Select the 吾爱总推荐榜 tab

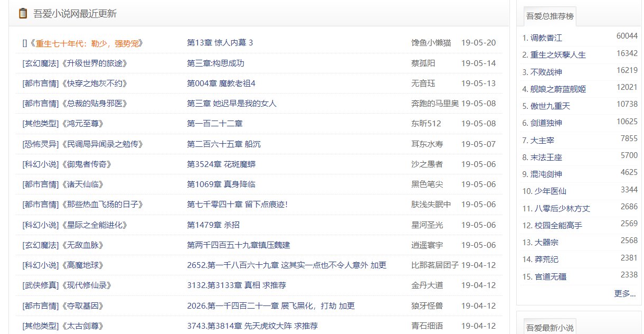[x=550, y=16]
